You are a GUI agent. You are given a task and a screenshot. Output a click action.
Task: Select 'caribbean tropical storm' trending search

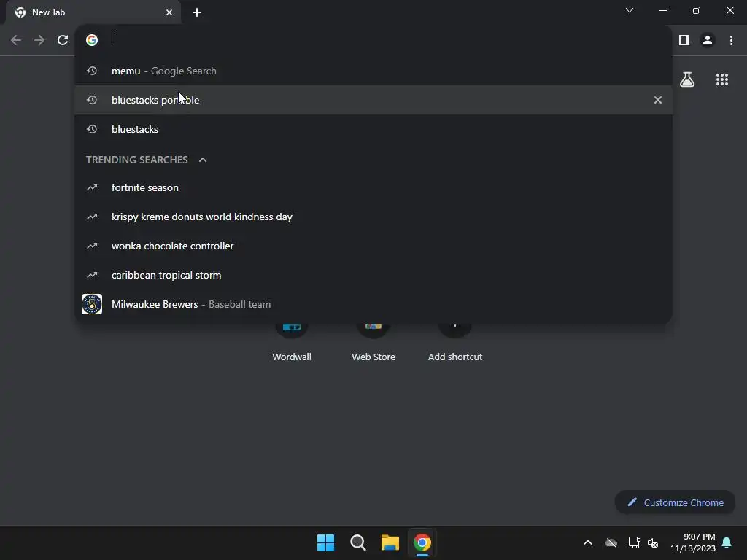click(x=373, y=275)
